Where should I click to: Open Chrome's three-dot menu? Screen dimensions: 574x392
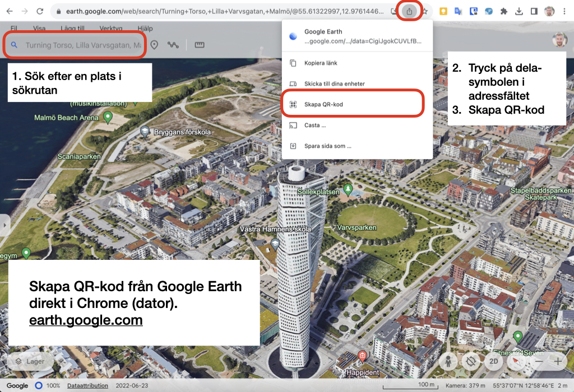tap(564, 11)
